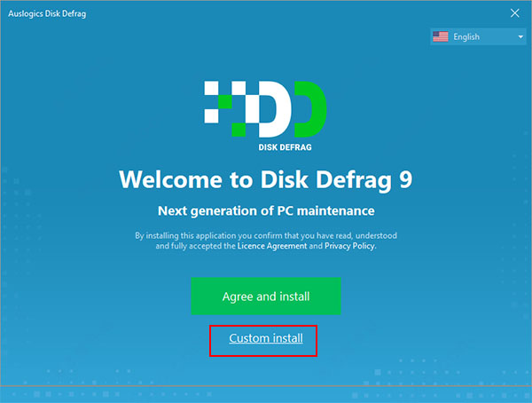Open the Privacy Policy link
Image resolution: width=532 pixels, height=403 pixels.
pyautogui.click(x=349, y=246)
